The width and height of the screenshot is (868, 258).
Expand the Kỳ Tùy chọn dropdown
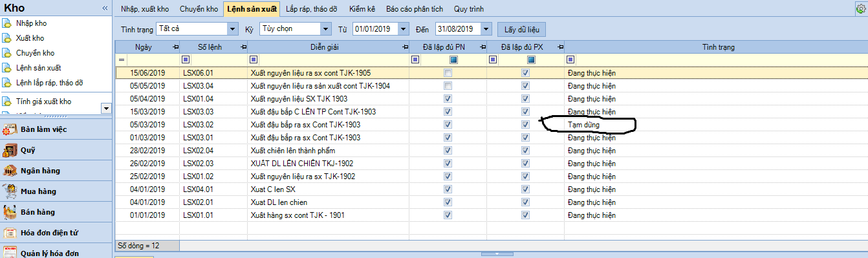326,29
